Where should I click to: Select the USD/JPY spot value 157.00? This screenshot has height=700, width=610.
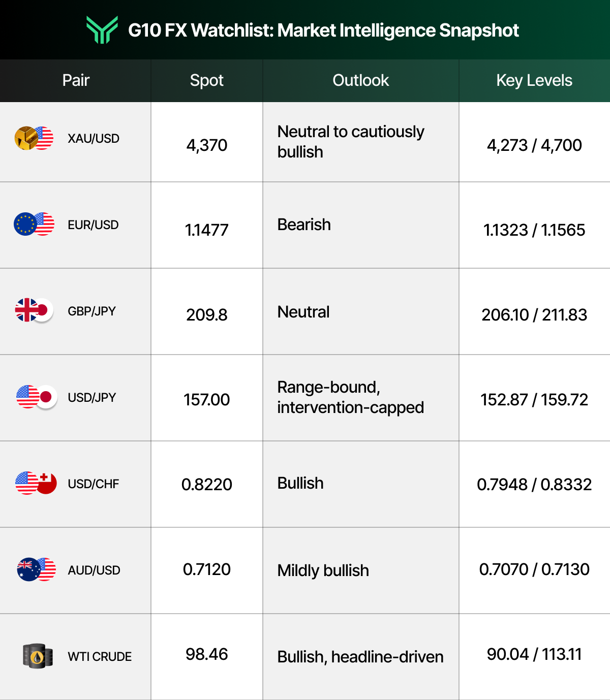pyautogui.click(x=207, y=399)
